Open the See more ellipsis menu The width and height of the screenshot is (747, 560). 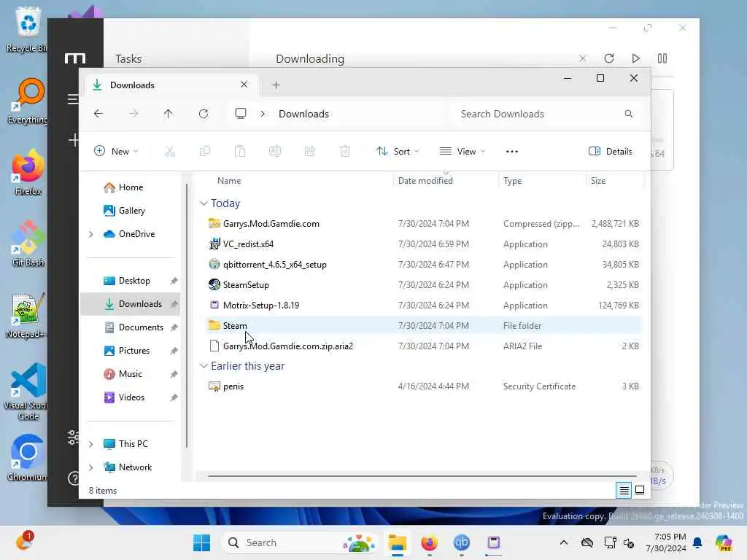[511, 152]
